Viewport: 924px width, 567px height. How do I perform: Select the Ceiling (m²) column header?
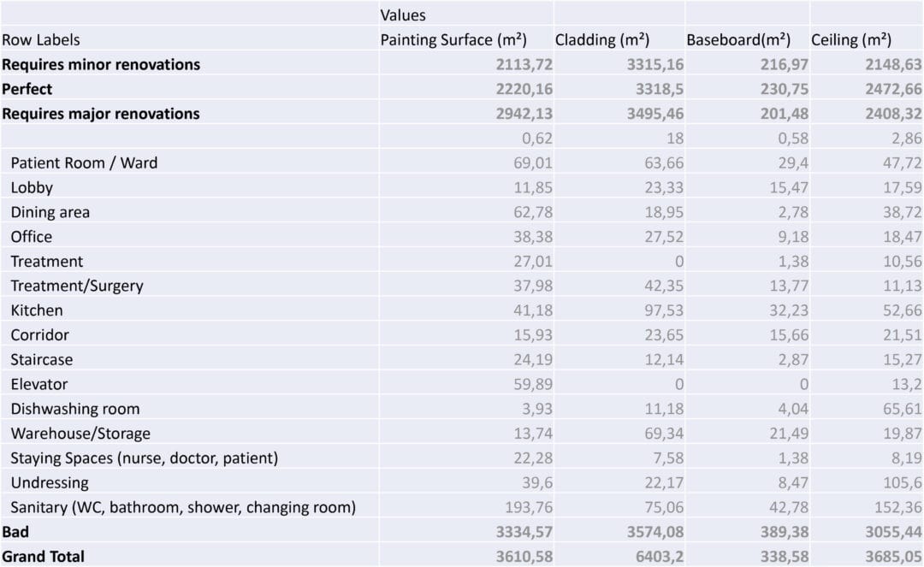851,39
